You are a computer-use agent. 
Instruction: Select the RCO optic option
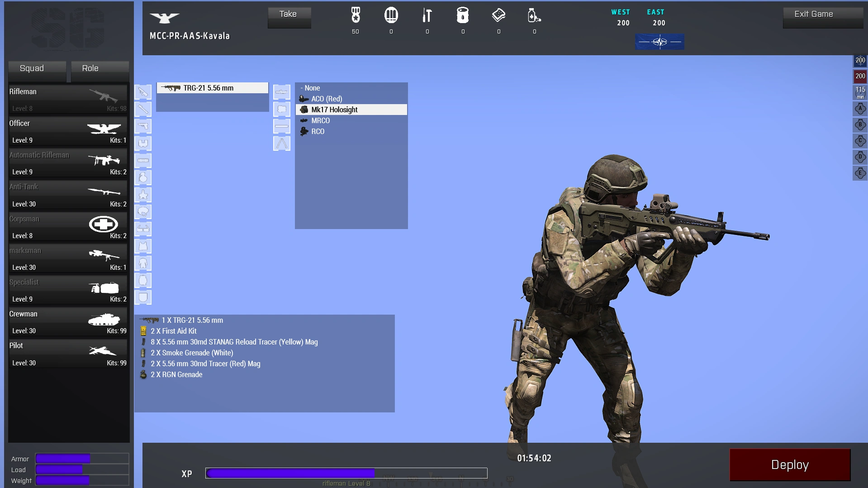pos(318,131)
